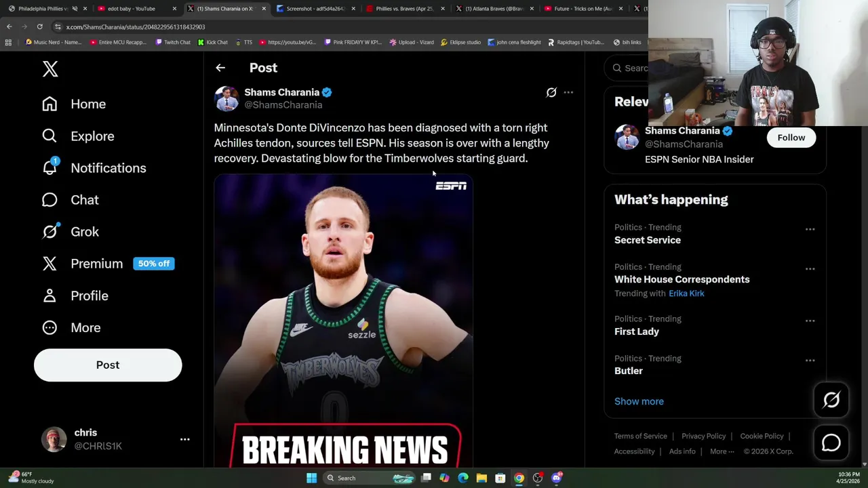Click the Profile person icon

(50, 296)
